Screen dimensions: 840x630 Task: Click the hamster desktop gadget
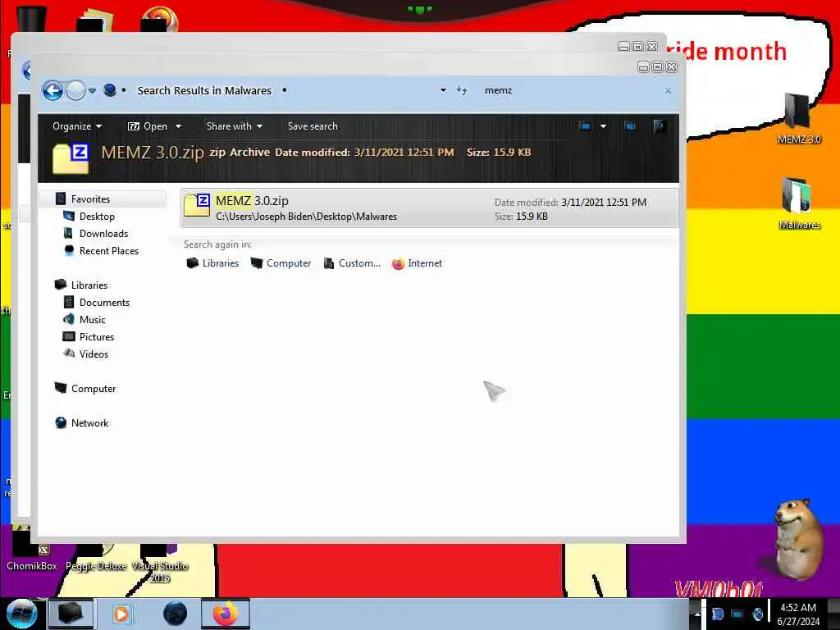click(798, 540)
